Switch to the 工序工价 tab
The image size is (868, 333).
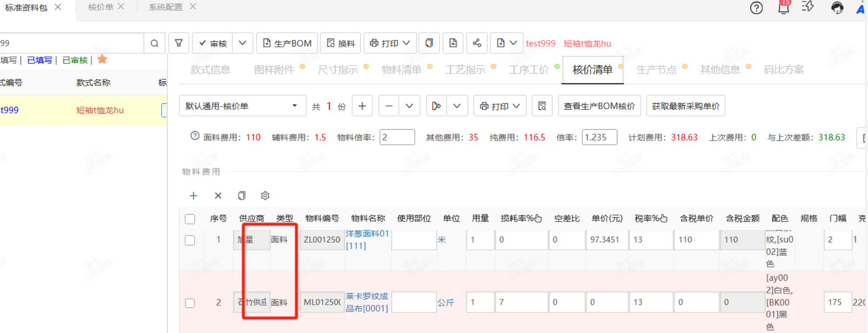529,70
